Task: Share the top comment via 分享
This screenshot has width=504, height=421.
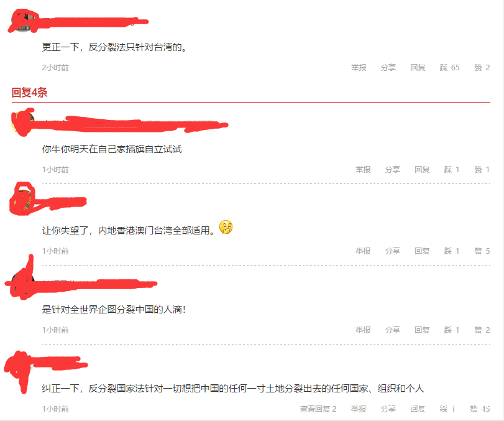Action: [388, 68]
